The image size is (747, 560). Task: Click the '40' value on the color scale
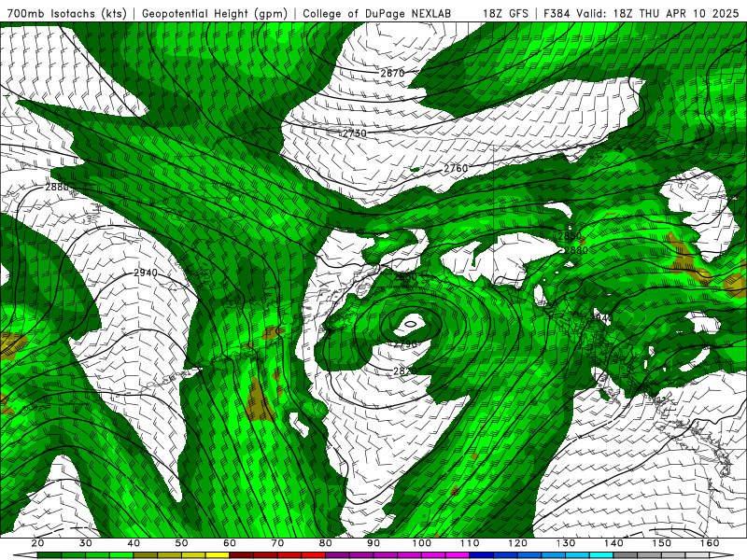tap(134, 543)
